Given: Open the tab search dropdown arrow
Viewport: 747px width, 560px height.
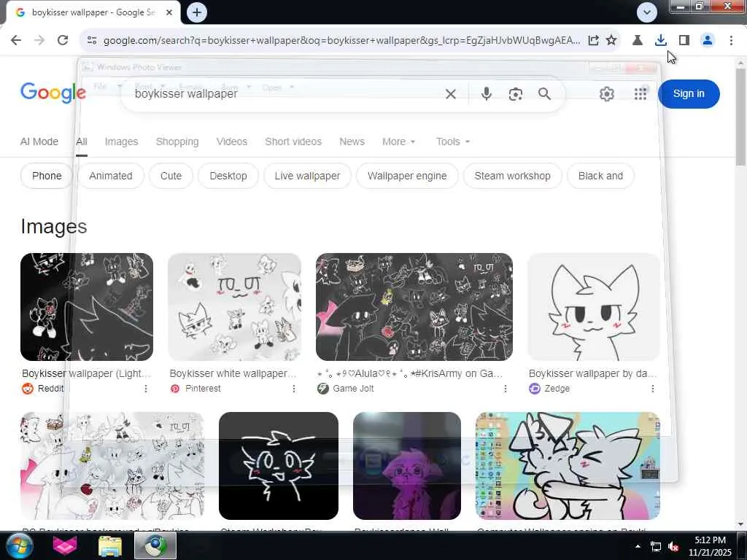Looking at the screenshot, I should [647, 12].
